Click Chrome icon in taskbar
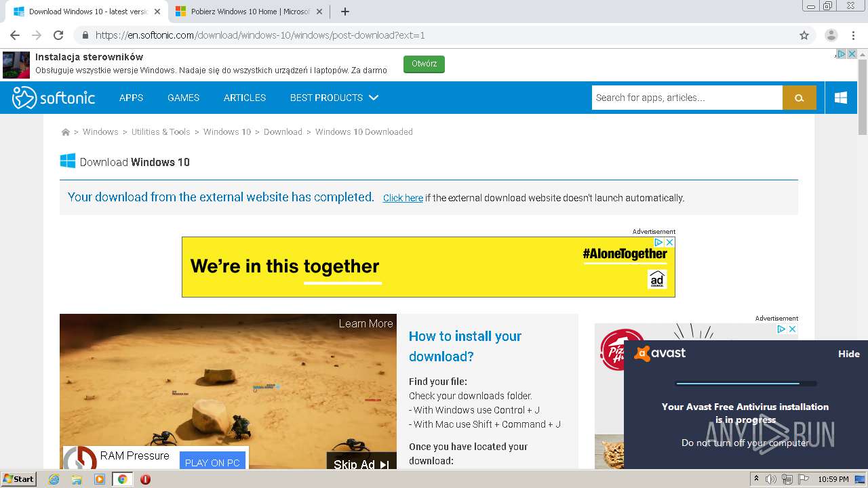This screenshot has width=868, height=488. pos(123,479)
